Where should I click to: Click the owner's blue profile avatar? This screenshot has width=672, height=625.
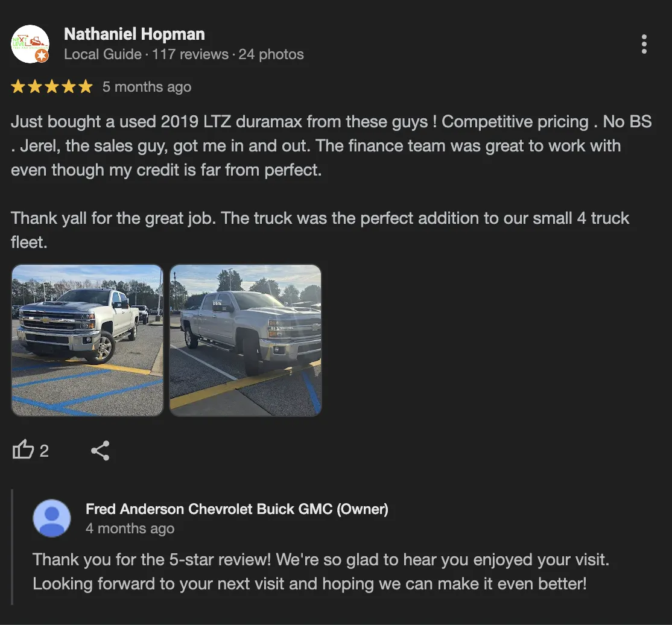tap(52, 518)
